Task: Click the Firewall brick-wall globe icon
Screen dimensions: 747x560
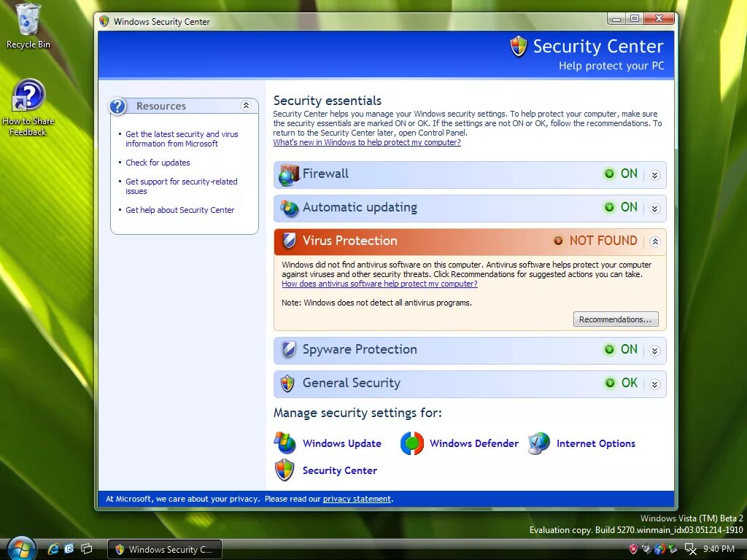Action: [x=289, y=175]
